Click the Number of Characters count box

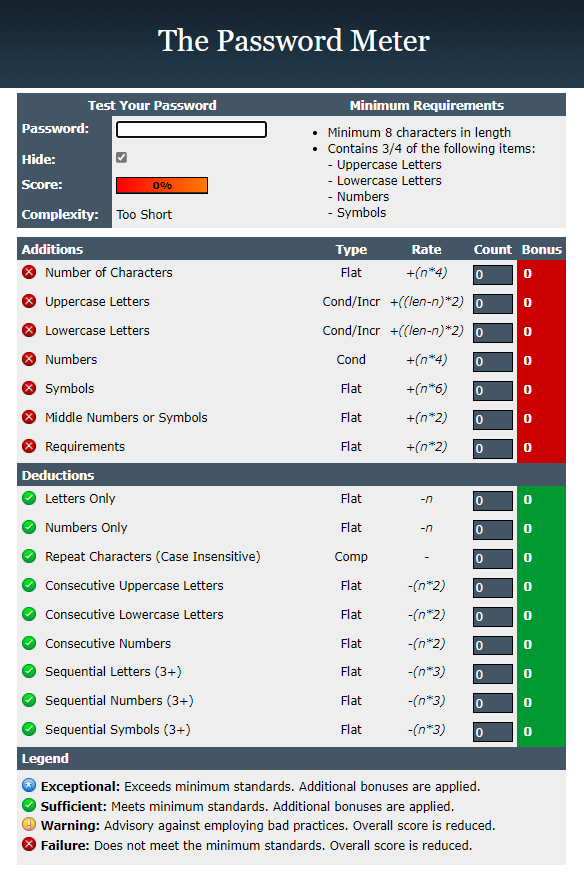(493, 275)
